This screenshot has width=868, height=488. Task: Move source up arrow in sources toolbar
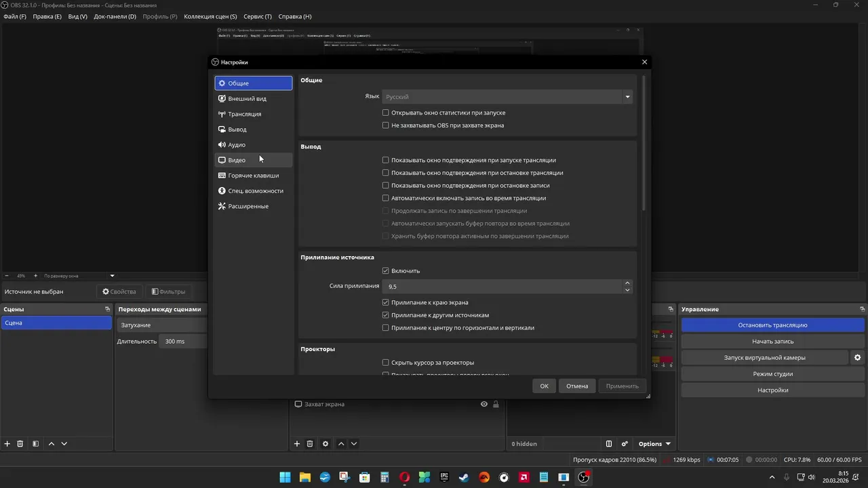(341, 444)
